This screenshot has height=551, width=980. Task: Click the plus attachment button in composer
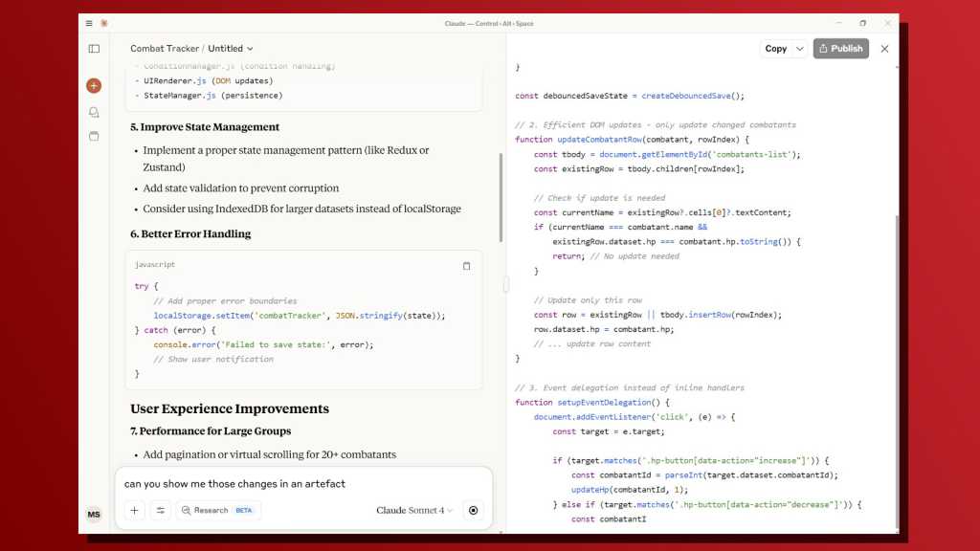[x=134, y=511]
